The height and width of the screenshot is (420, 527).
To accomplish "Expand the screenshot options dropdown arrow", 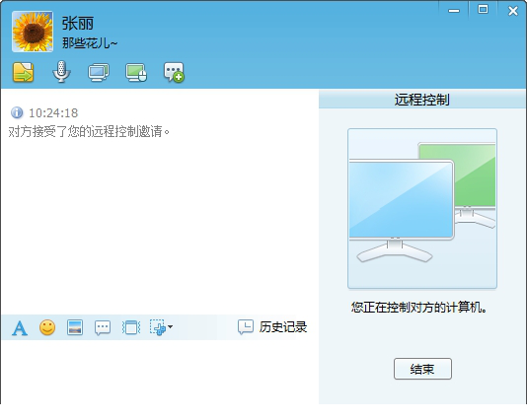I will coord(170,326).
